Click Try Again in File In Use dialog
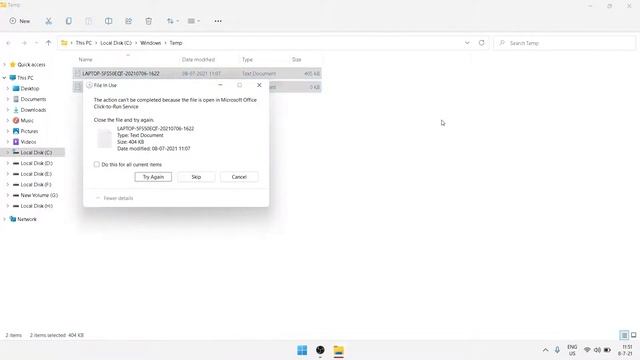 (x=153, y=177)
